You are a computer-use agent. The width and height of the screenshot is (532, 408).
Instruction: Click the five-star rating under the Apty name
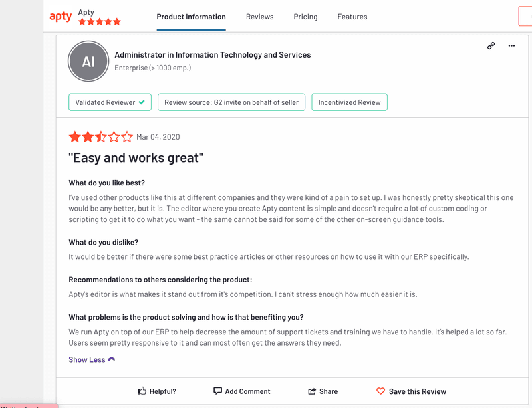(99, 21)
